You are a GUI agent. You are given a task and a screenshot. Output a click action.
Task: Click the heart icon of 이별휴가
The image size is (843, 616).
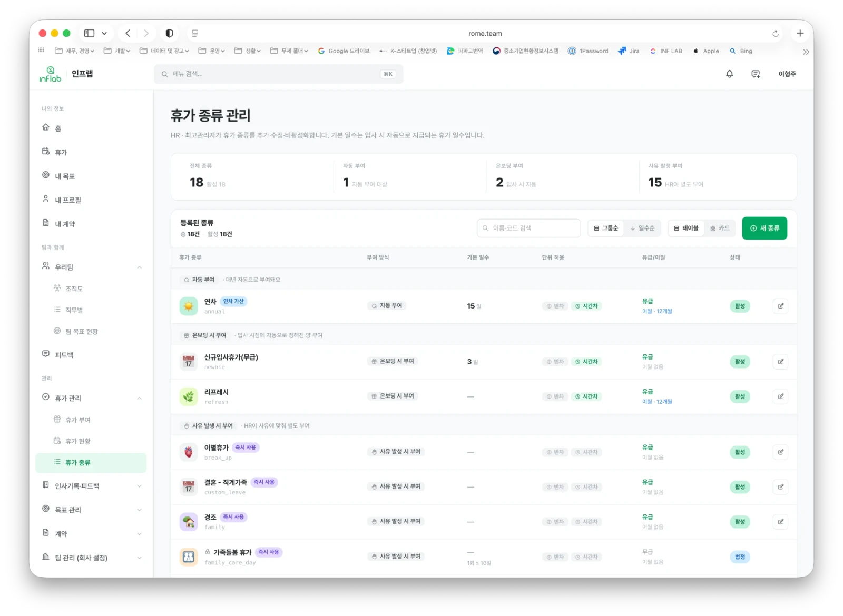[x=189, y=452]
